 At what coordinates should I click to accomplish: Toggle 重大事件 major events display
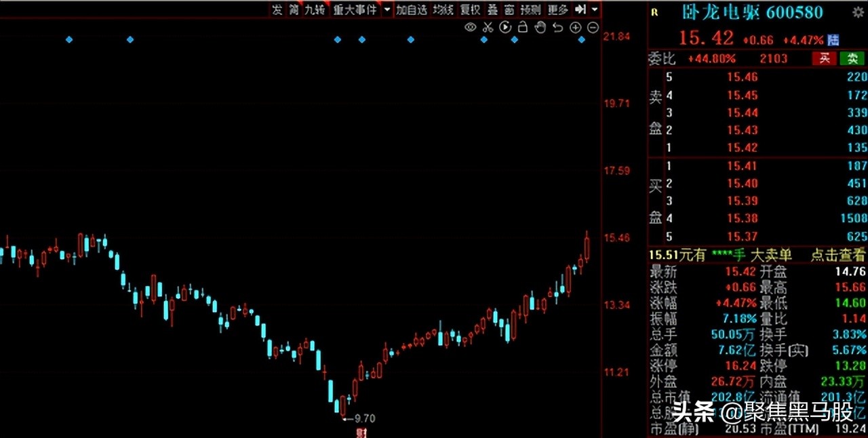pos(355,9)
